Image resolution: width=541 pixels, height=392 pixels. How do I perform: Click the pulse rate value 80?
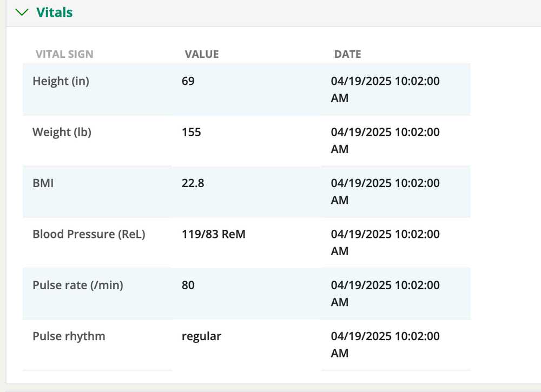(x=188, y=285)
